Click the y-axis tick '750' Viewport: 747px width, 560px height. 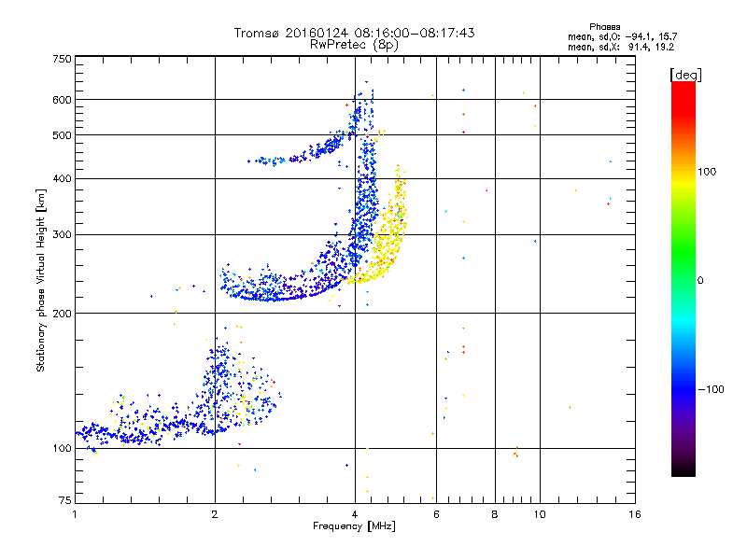pos(62,59)
